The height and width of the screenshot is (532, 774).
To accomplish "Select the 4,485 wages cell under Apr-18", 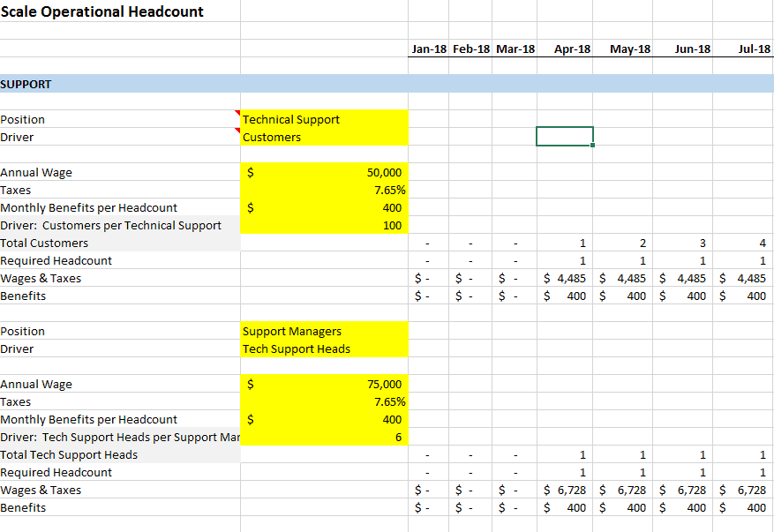I will coord(565,278).
